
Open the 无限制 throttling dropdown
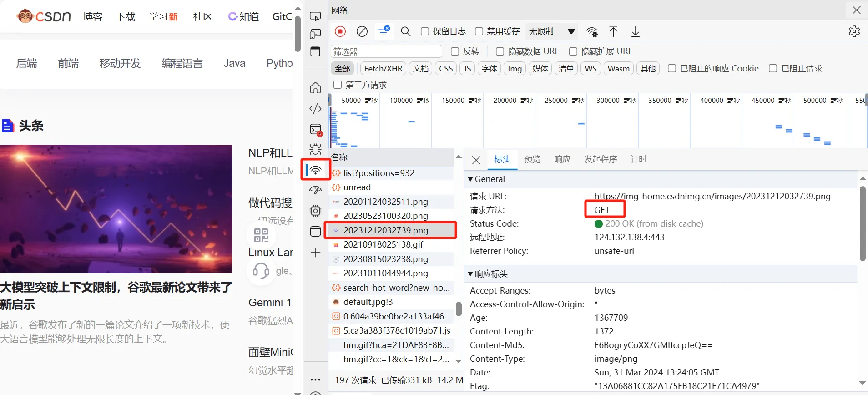coord(551,31)
